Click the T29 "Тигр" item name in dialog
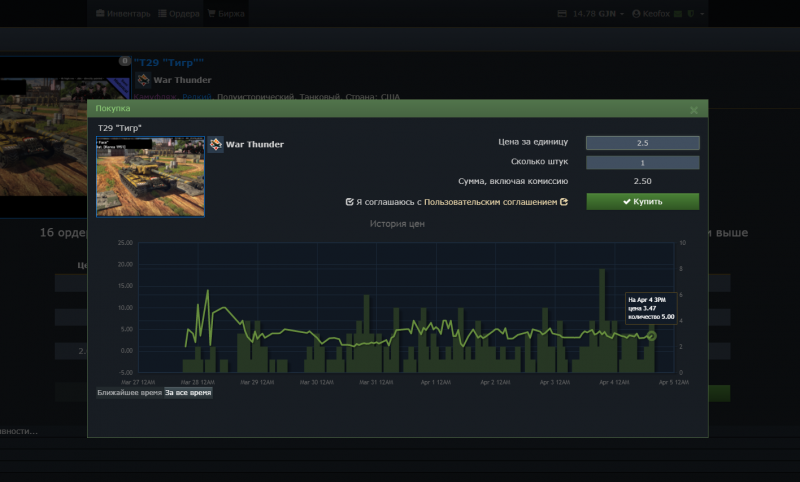This screenshot has width=800, height=482. click(120, 128)
